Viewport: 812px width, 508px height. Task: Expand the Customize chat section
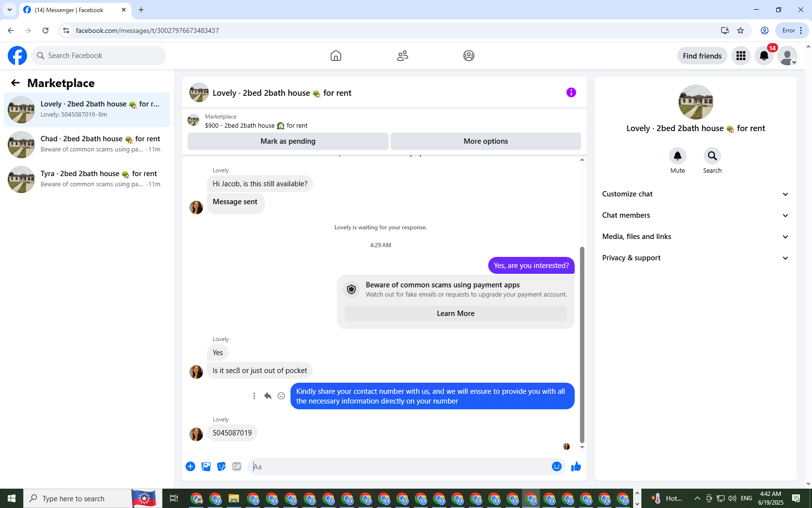click(x=696, y=194)
